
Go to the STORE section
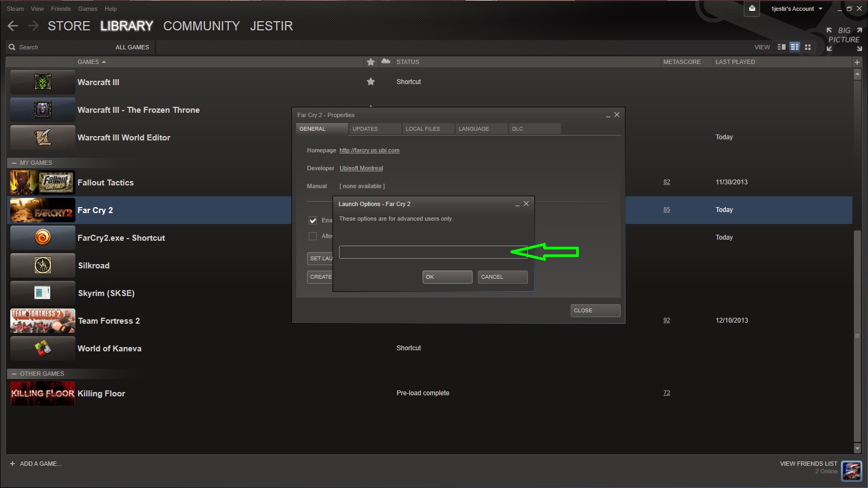[x=69, y=26]
